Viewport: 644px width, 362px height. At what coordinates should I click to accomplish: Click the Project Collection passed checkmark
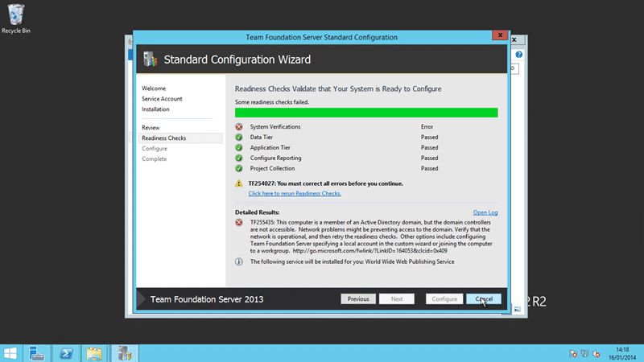pos(239,168)
